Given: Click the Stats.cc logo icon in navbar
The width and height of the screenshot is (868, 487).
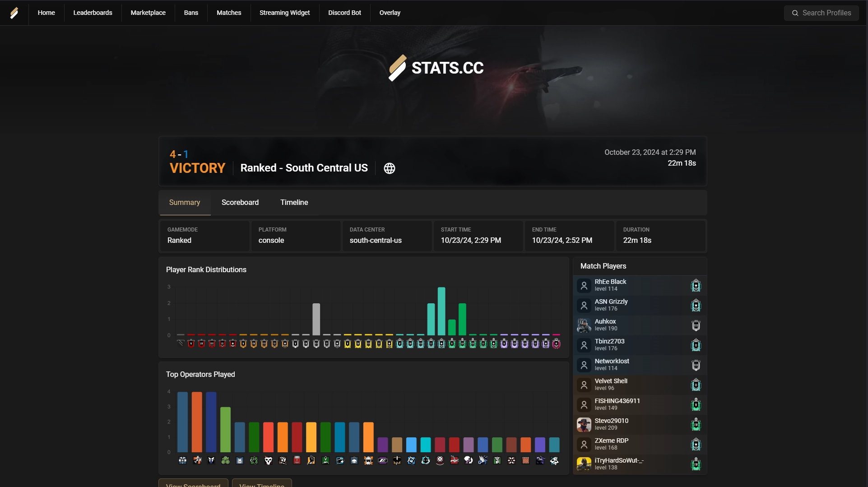Looking at the screenshot, I should tap(14, 13).
